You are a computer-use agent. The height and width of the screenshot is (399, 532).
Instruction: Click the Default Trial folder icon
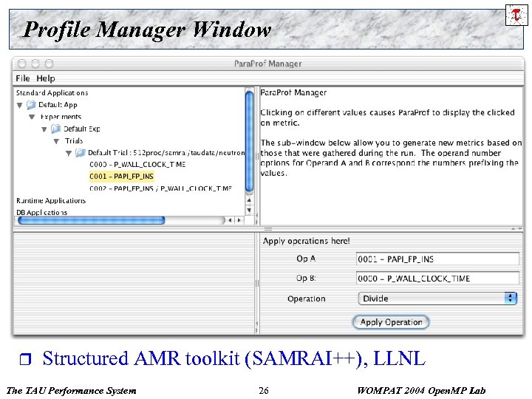[80, 153]
